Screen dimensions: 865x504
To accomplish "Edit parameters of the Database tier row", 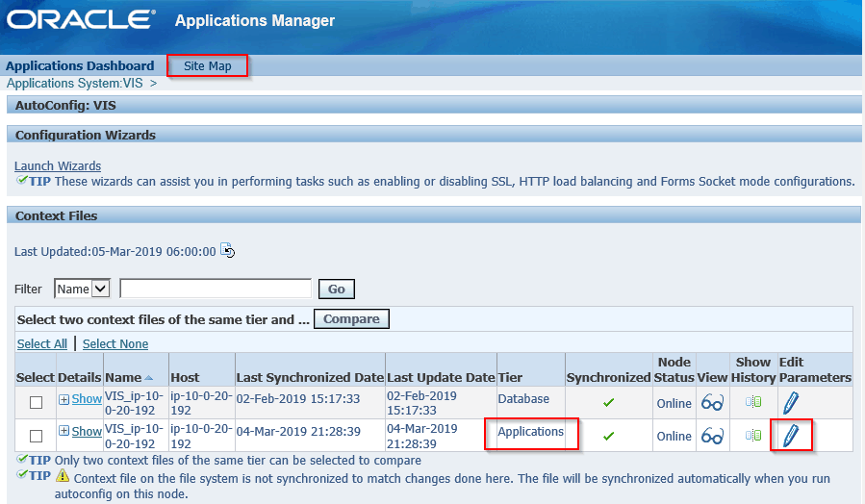I will click(x=791, y=403).
